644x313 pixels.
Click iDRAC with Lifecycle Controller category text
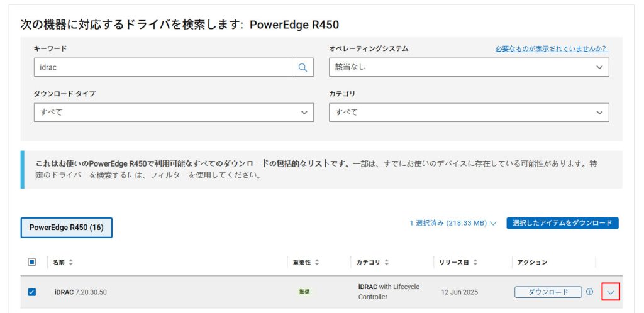[x=389, y=292]
